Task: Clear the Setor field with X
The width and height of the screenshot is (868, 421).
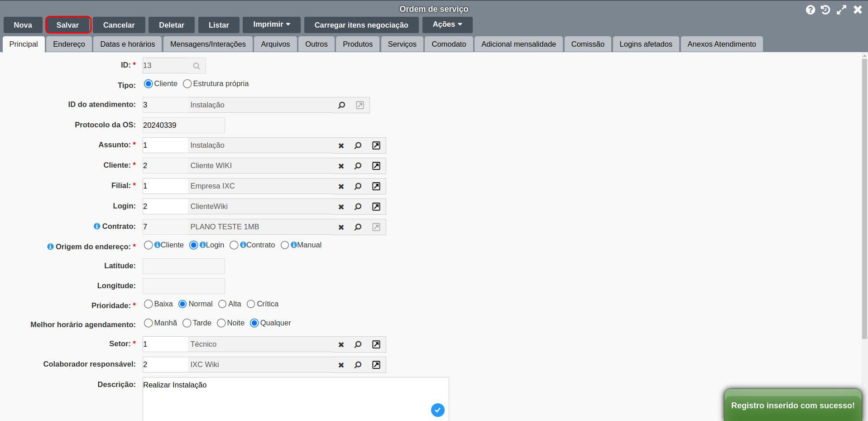Action: click(341, 344)
